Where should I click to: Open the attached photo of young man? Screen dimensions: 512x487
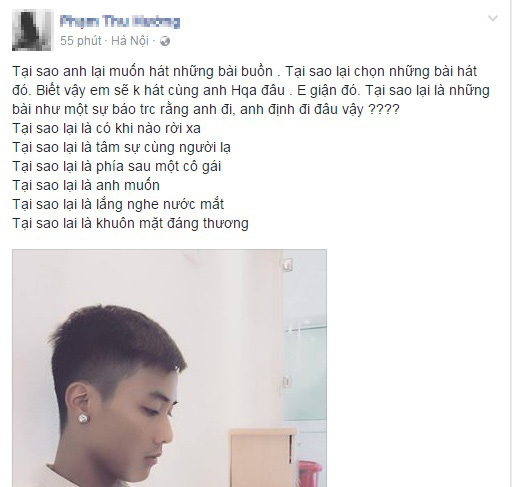coord(169,368)
